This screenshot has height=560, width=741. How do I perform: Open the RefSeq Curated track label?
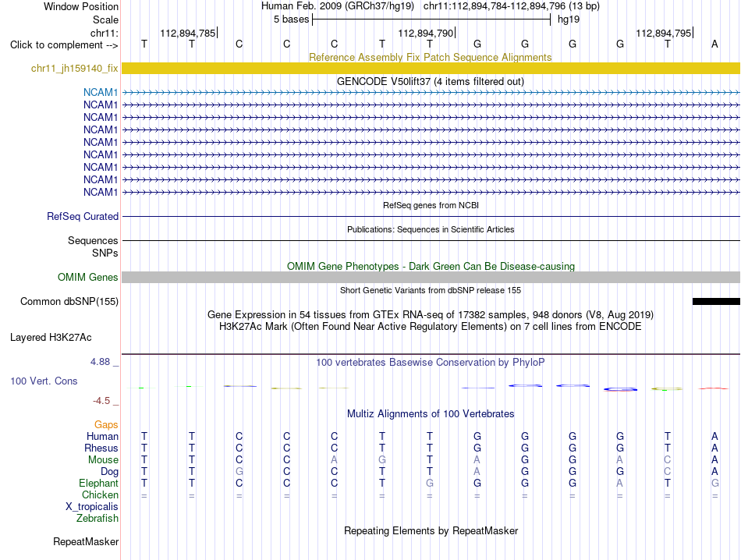(x=82, y=216)
